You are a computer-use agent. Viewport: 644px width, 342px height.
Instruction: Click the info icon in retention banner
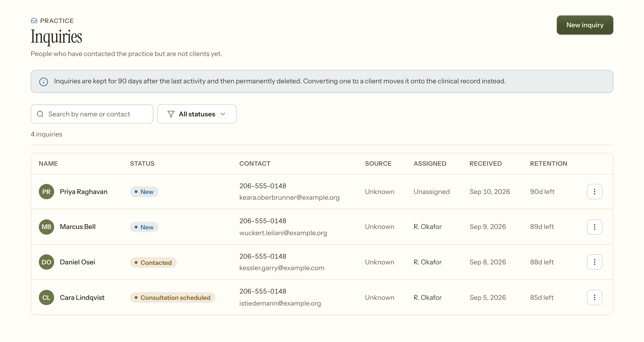click(x=44, y=82)
